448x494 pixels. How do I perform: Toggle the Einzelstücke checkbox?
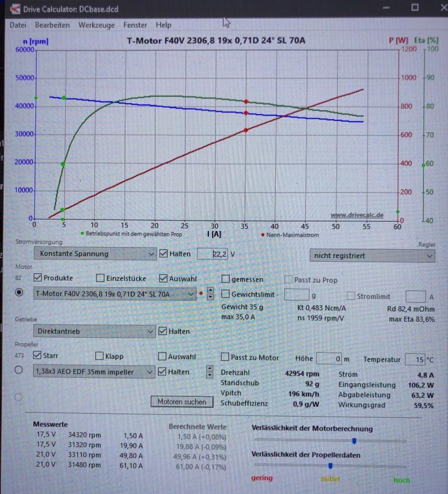100,278
